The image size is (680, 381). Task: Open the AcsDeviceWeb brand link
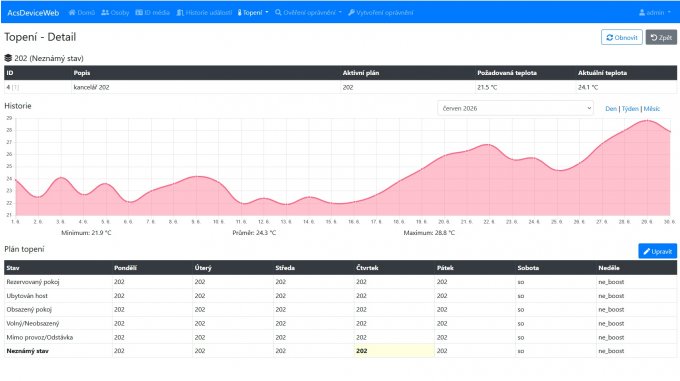[33, 13]
